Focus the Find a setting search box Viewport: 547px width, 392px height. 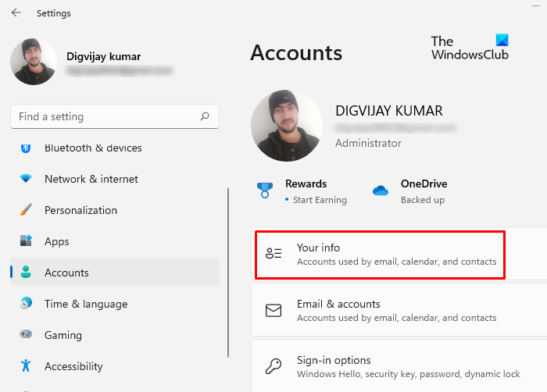coord(105,116)
